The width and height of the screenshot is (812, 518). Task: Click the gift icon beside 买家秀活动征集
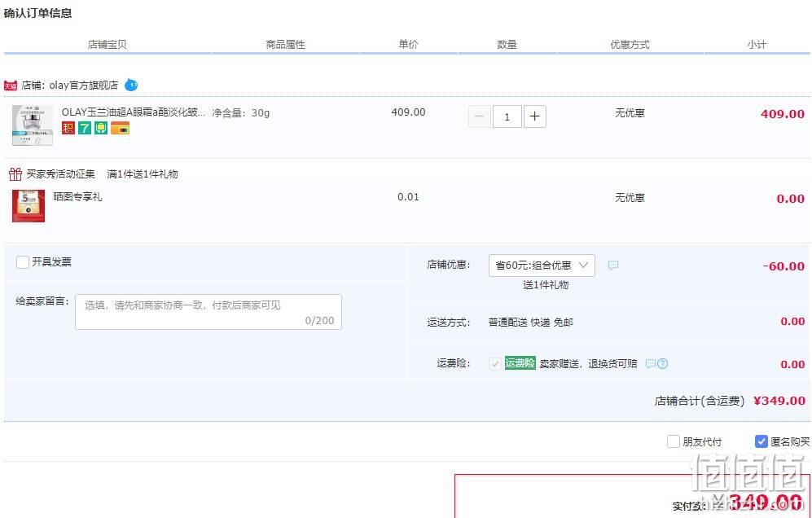(x=15, y=174)
